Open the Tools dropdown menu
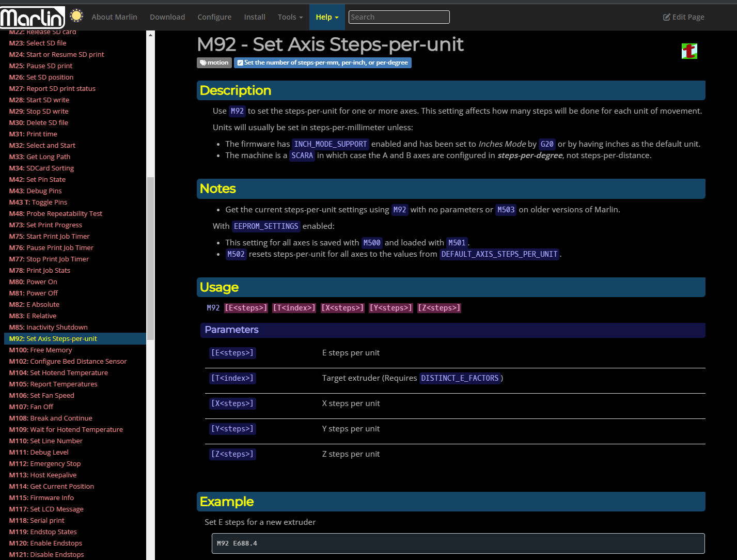Screen dimensions: 737x560 coord(290,17)
